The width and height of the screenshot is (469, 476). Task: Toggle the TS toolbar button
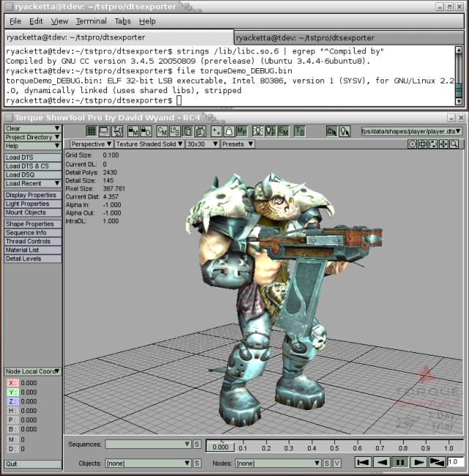pos(299,131)
